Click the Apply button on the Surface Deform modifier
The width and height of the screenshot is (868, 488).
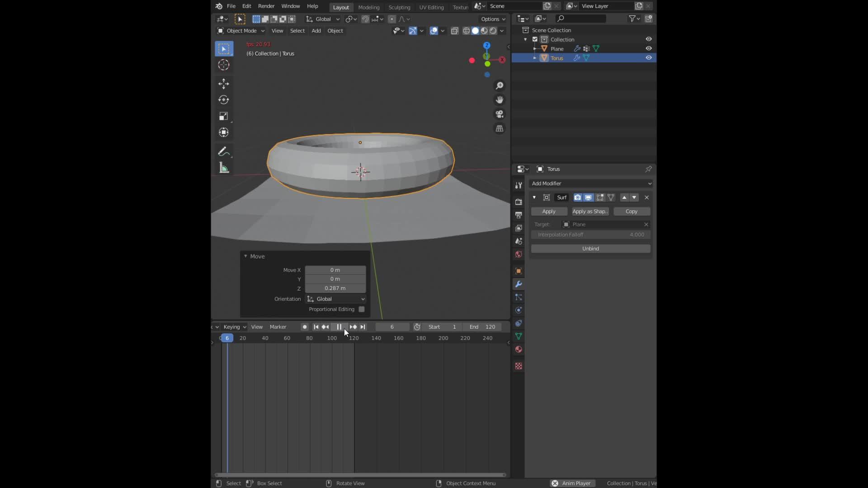coord(548,211)
